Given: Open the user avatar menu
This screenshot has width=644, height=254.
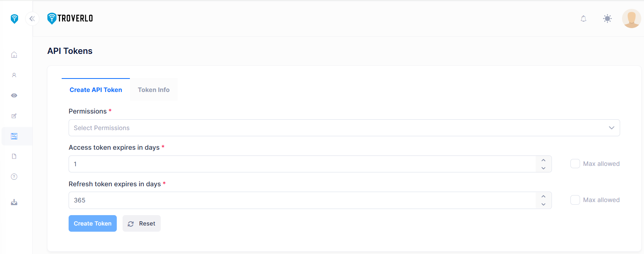Looking at the screenshot, I should click(631, 18).
